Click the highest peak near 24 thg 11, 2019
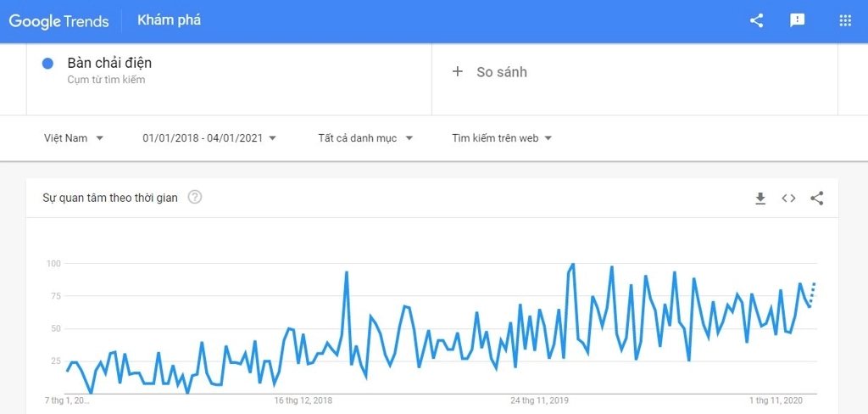Screen dimensions: 868x414 (572, 265)
